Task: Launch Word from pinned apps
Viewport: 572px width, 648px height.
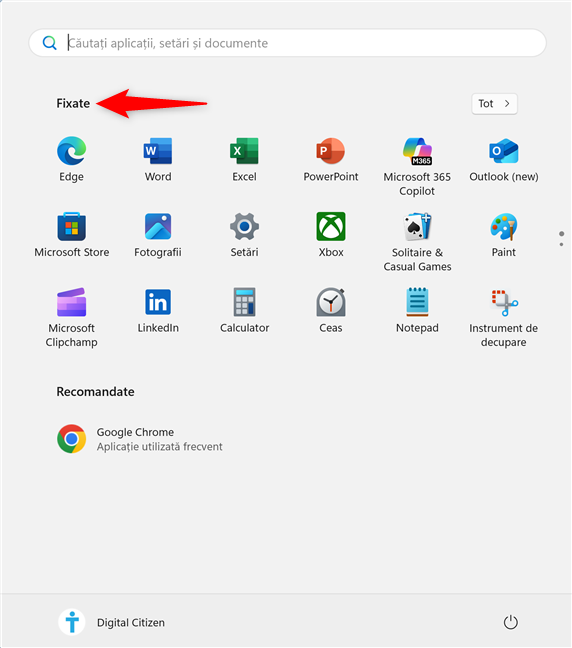Action: (158, 160)
